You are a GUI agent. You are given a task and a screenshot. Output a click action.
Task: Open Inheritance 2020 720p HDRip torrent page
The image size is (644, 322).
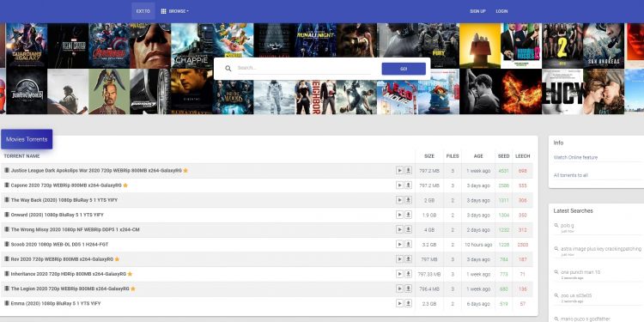68,274
